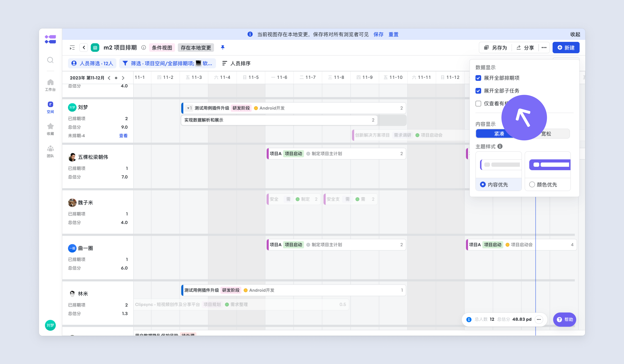Open the 实现数据解析和展示 subtask bar
This screenshot has height=364, width=624.
280,120
